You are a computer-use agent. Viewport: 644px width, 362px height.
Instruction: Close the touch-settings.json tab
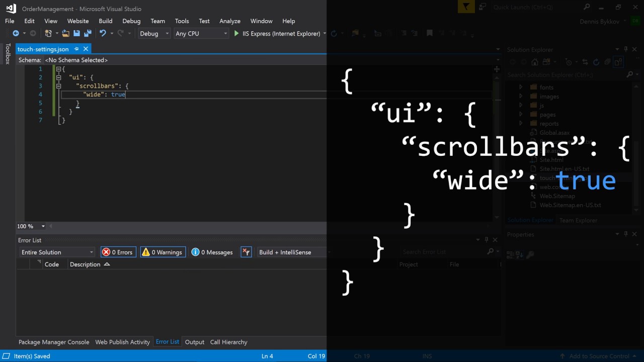[86, 49]
